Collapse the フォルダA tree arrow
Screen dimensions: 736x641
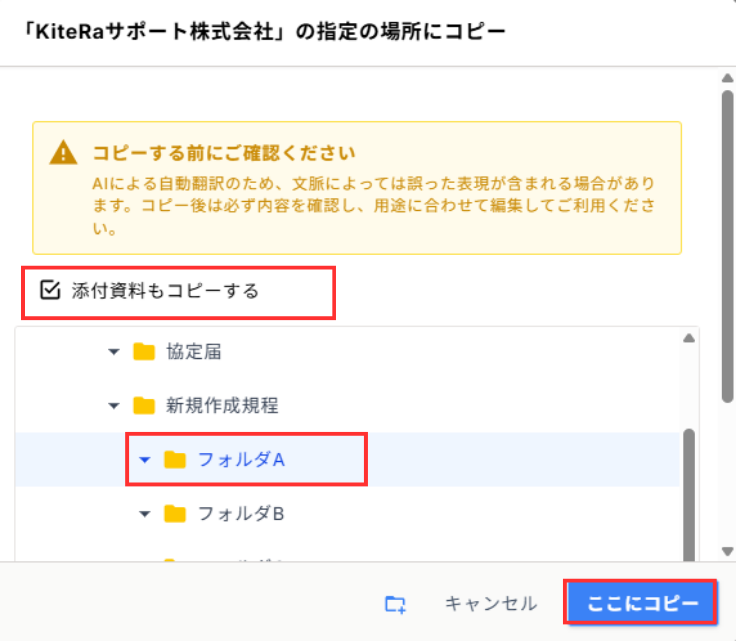(x=145, y=459)
